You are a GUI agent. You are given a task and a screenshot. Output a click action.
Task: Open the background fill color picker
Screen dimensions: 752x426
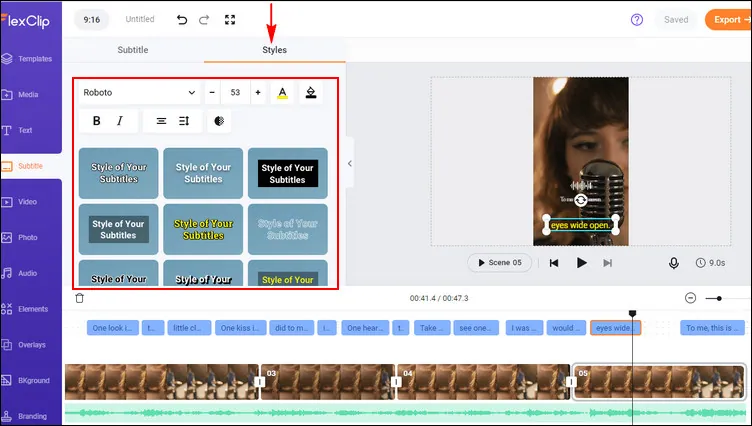tap(311, 93)
